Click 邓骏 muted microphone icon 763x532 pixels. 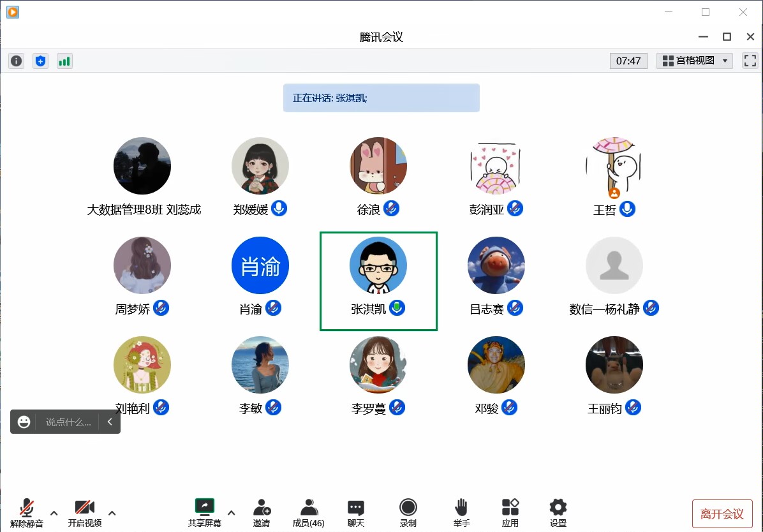tap(510, 407)
